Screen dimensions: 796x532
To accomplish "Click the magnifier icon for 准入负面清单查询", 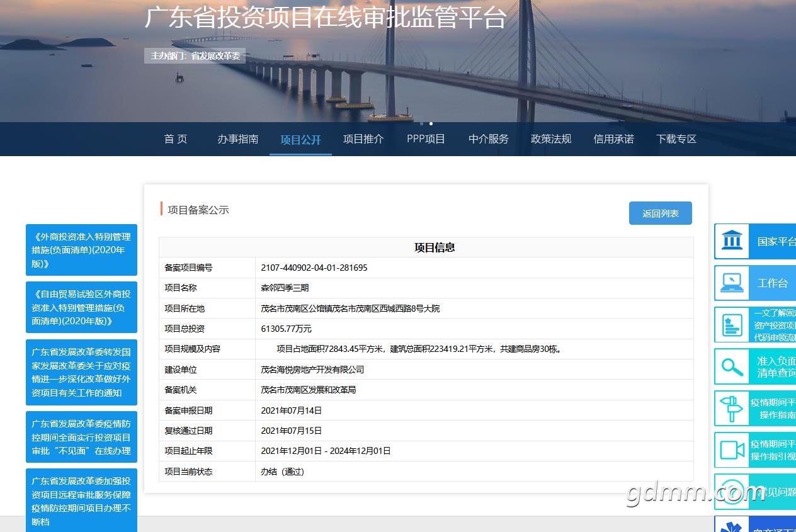I will 732,366.
